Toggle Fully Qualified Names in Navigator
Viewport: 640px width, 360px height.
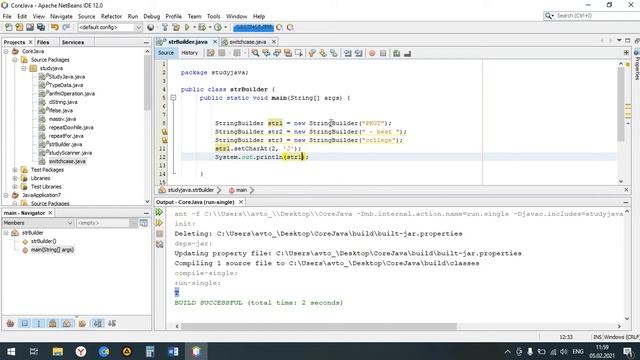[x=82, y=324]
